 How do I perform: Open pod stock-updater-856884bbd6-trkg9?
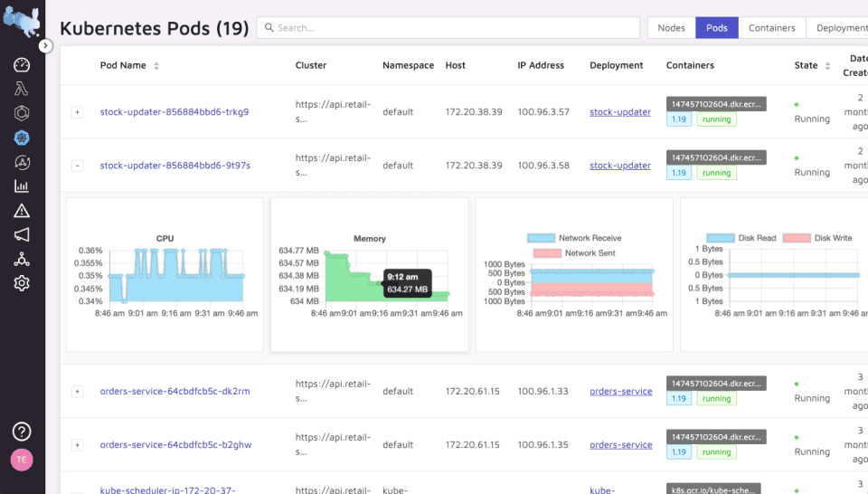(x=175, y=112)
